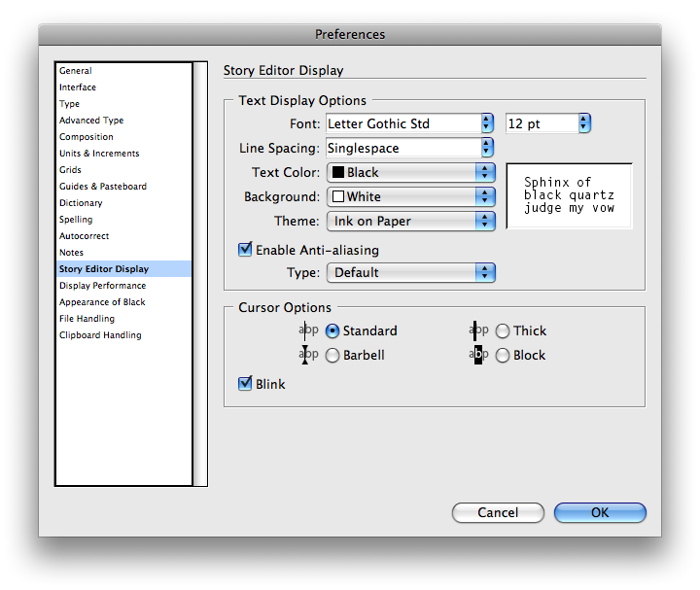Confirm preferences with OK button
700x590 pixels.
(600, 512)
